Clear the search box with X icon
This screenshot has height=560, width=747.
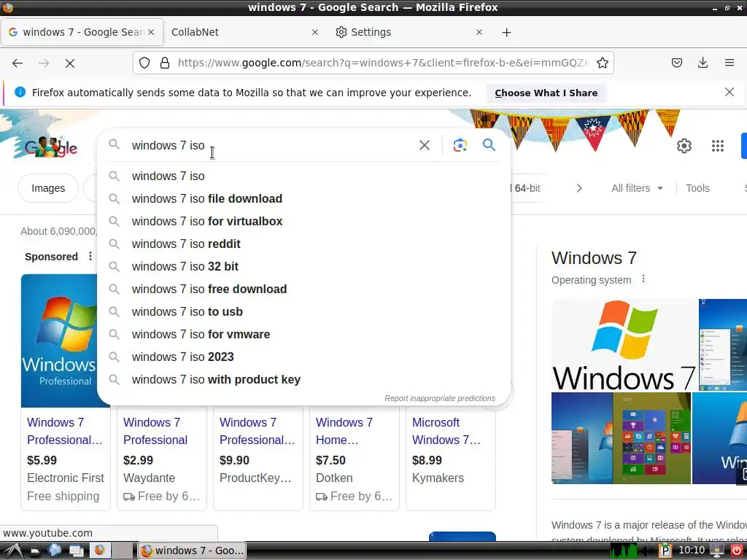pos(425,145)
